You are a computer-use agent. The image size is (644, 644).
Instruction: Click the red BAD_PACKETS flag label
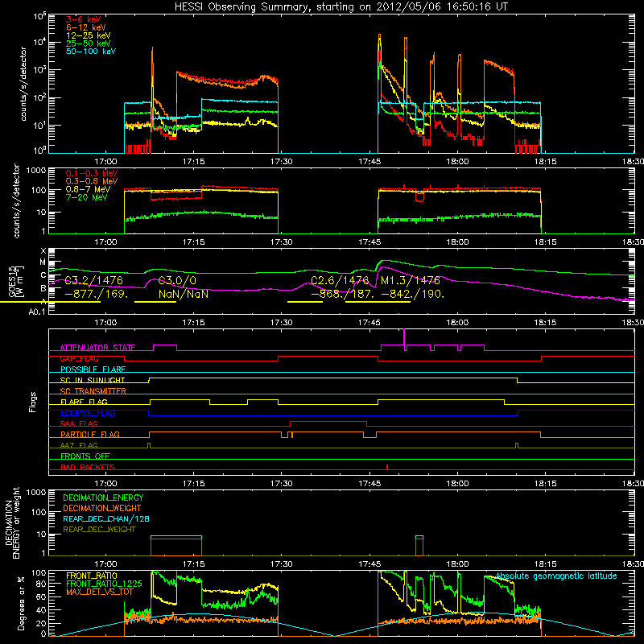pyautogui.click(x=88, y=467)
